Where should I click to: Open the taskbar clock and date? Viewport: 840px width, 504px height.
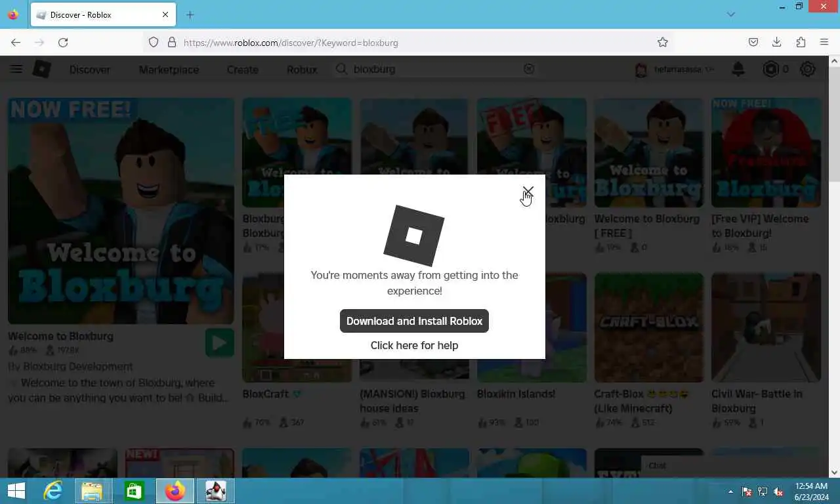click(811, 492)
